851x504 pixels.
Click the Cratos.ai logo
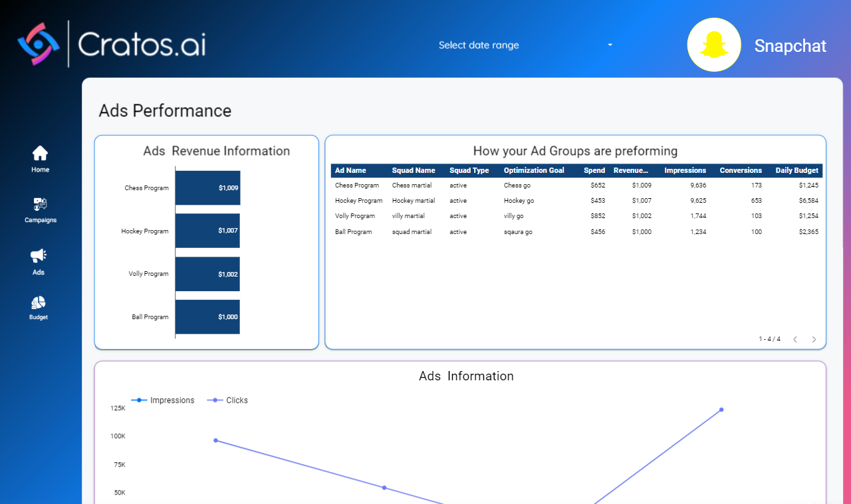pyautogui.click(x=111, y=44)
